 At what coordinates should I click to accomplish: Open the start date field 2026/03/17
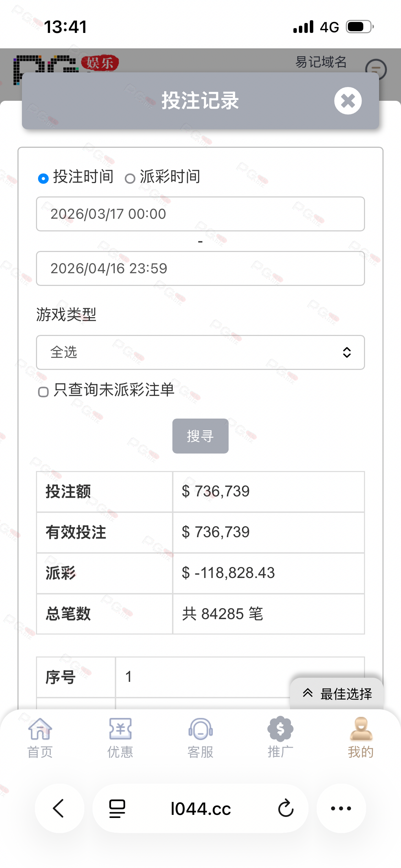[200, 214]
